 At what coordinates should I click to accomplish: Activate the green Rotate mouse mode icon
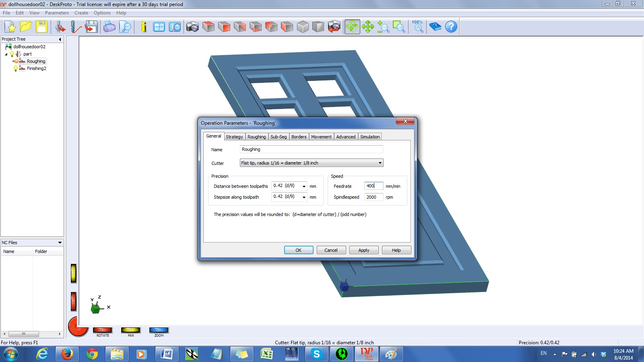pyautogui.click(x=352, y=27)
